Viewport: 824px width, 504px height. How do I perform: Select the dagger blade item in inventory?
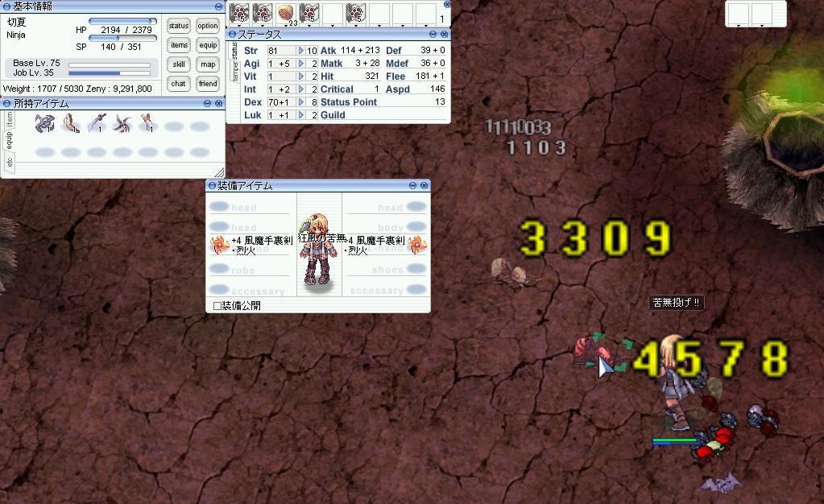click(x=97, y=123)
